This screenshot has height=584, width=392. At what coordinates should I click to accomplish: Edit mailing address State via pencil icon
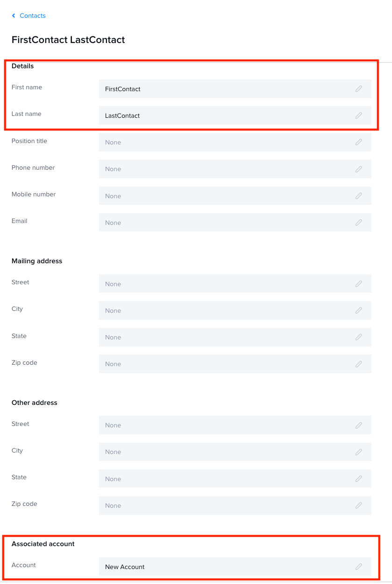359,337
